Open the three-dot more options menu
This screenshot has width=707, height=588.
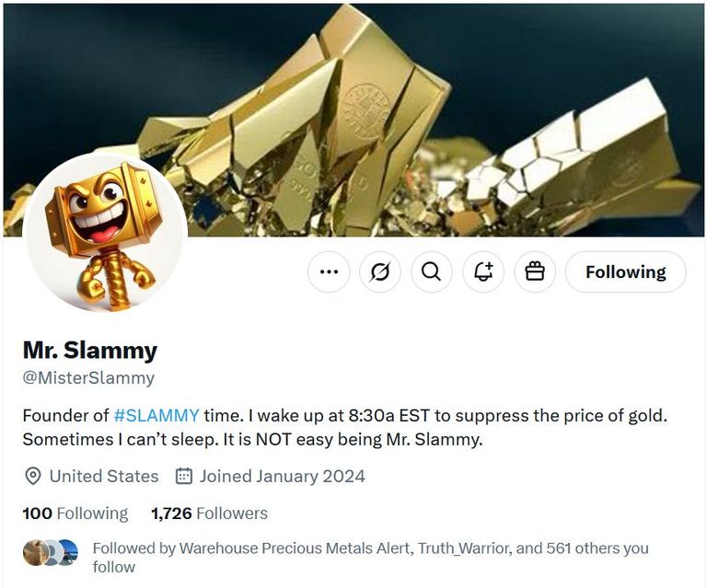point(329,272)
